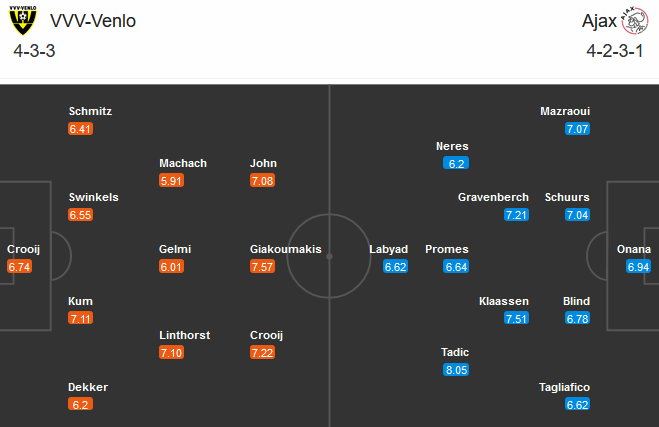Click Klaassen's 7.51 rating badge
This screenshot has width=659, height=427.
coord(516,319)
